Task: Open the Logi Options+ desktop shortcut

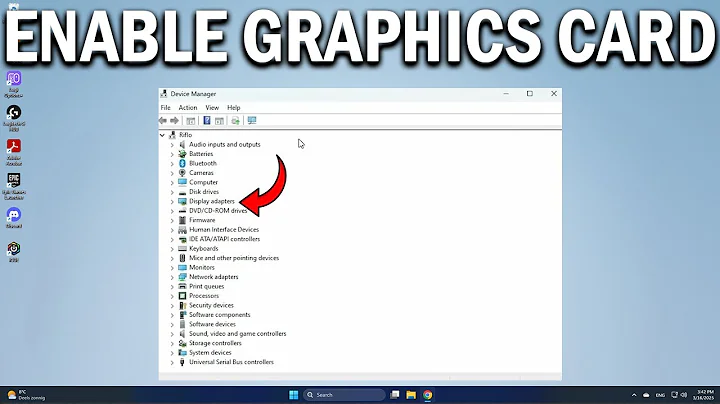Action: click(x=14, y=84)
